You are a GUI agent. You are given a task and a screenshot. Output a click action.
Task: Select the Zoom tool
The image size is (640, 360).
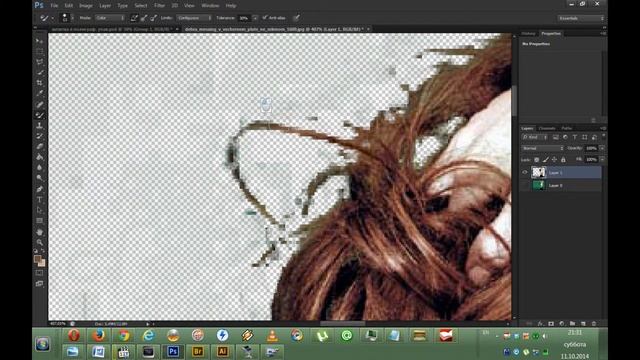click(40, 242)
